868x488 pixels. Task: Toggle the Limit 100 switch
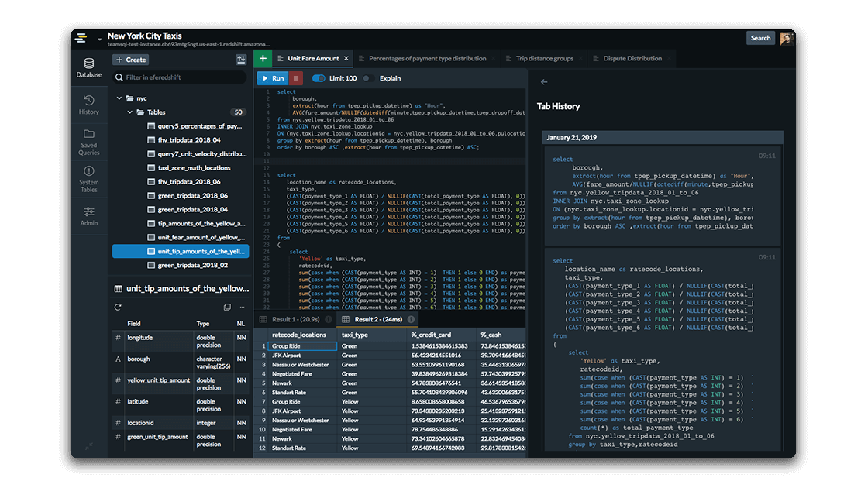tap(319, 78)
